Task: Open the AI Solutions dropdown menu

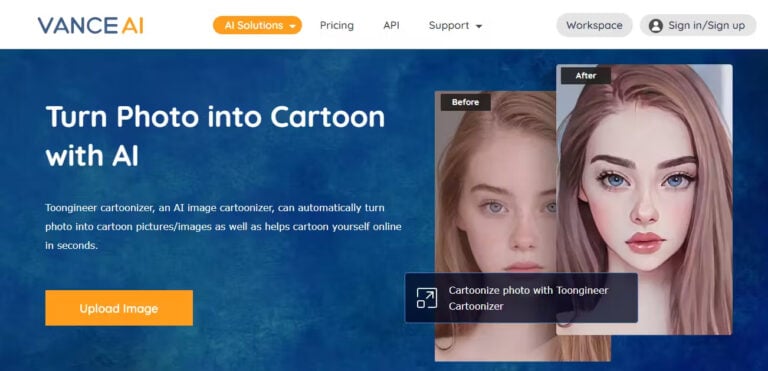Action: click(257, 25)
